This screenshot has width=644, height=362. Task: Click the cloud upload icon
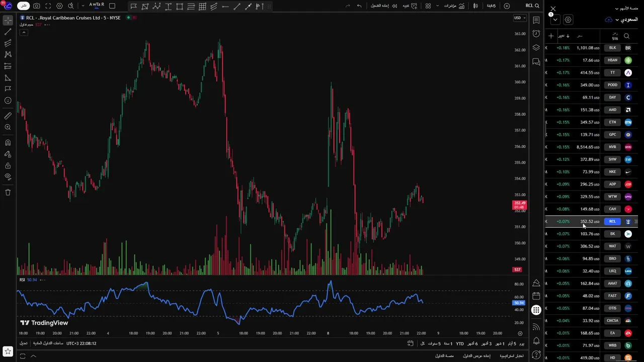coord(609,20)
